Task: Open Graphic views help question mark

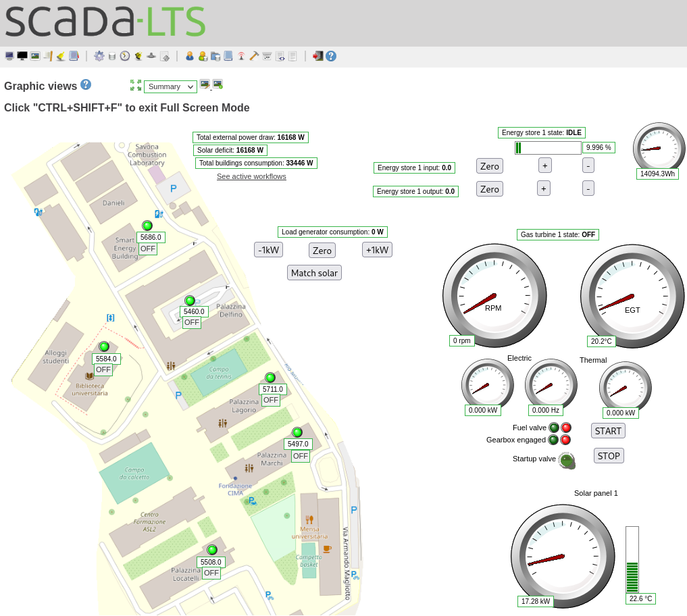Action: click(86, 84)
